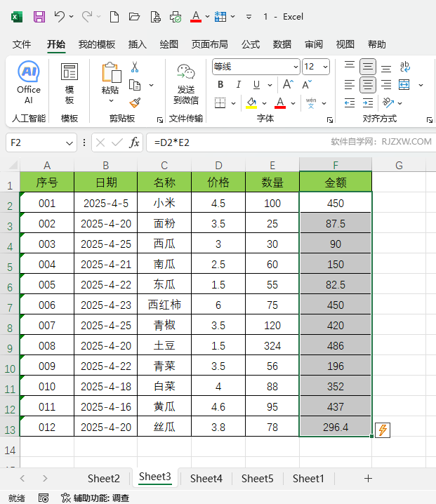Apply the yellow fill color bucket

click(251, 103)
